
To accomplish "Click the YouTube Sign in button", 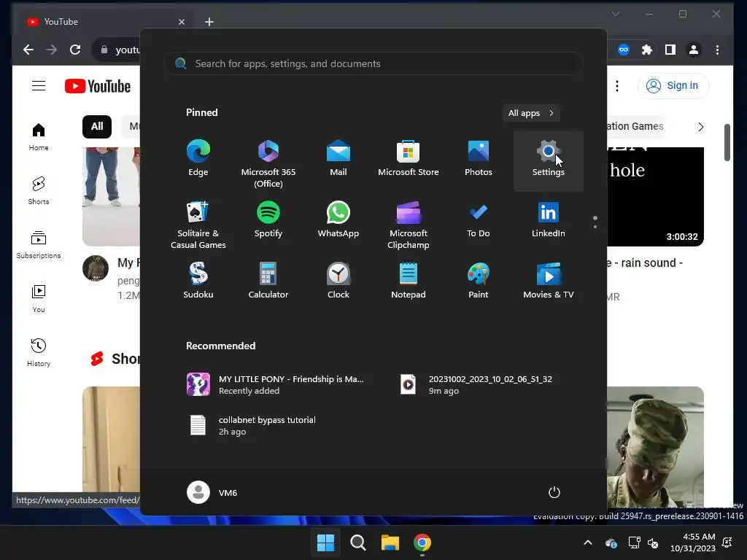I will pos(673,86).
